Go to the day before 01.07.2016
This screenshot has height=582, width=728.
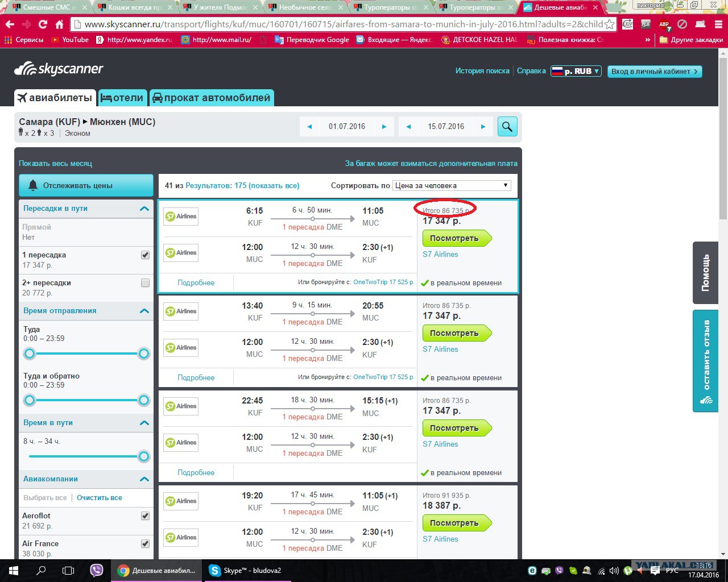pos(309,126)
